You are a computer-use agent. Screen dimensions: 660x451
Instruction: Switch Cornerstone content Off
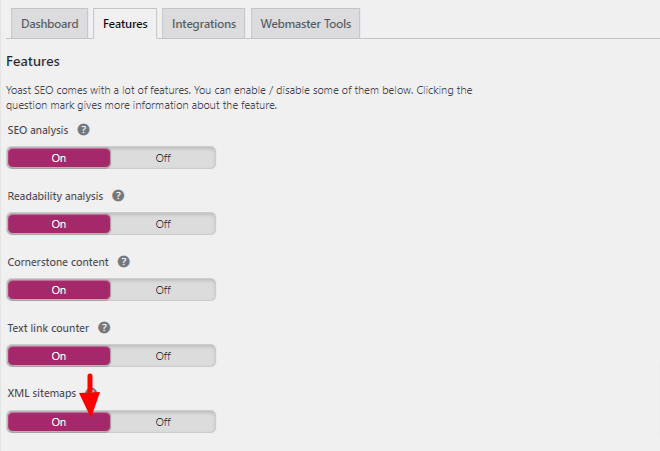click(163, 290)
